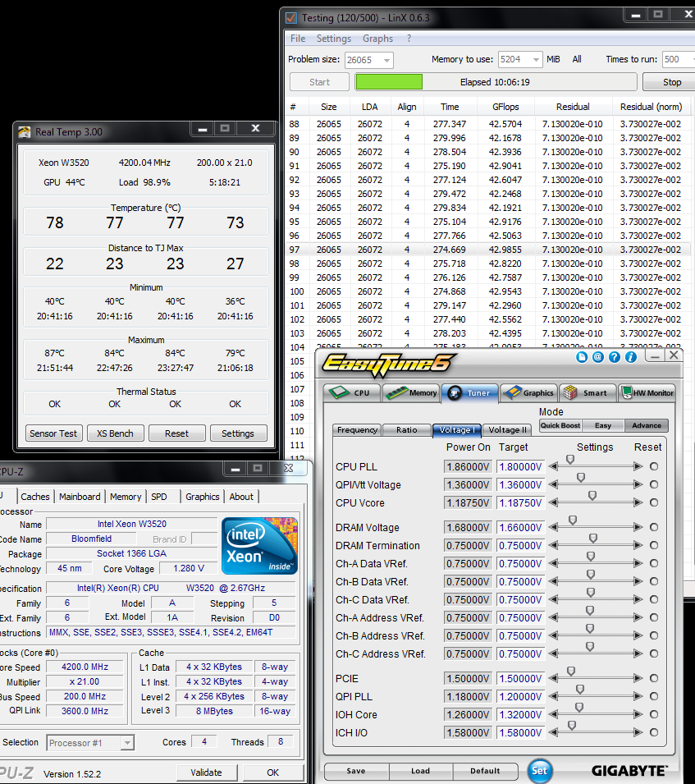Open the EasyTune6 HW Monitor tab
The width and height of the screenshot is (695, 784).
tap(647, 393)
